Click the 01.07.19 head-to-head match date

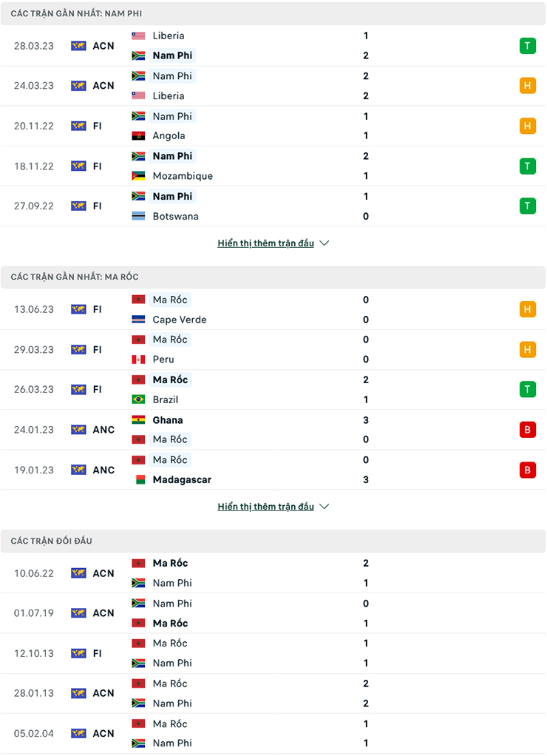tap(34, 613)
